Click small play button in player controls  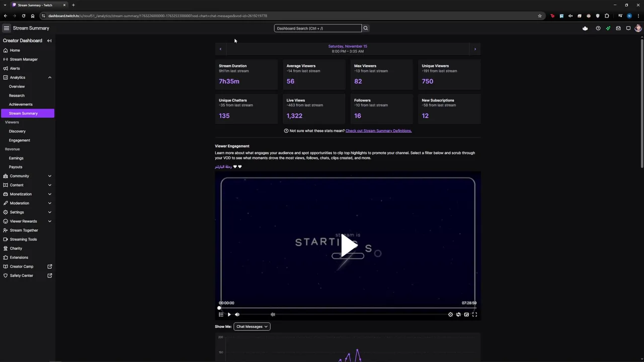pyautogui.click(x=229, y=314)
